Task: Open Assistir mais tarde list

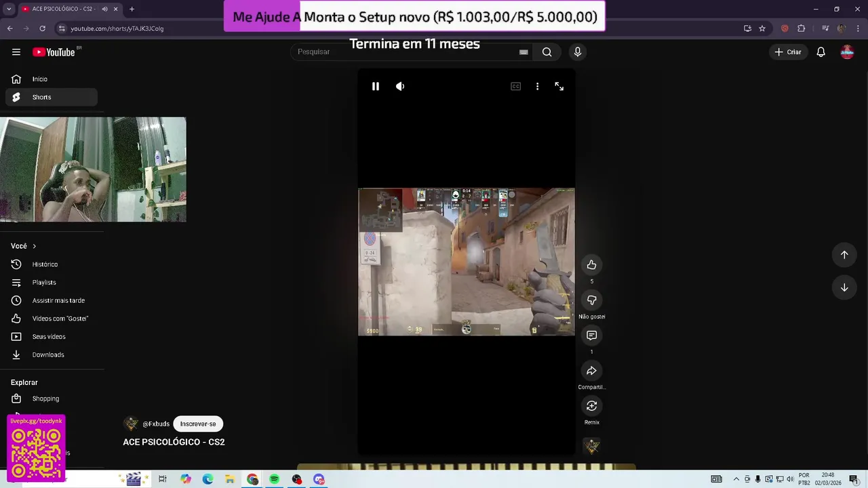Action: [52, 300]
